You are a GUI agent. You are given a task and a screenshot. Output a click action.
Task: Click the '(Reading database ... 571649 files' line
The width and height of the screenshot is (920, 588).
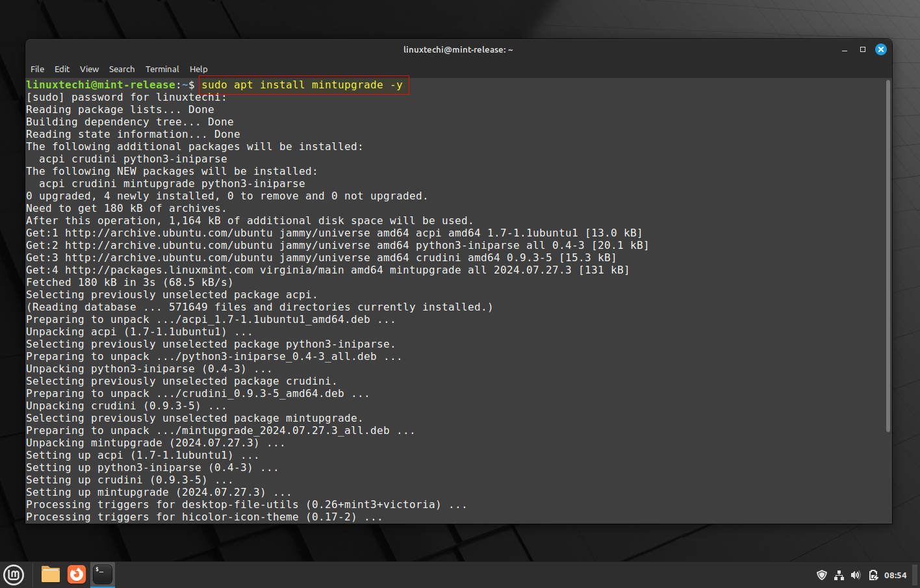260,307
